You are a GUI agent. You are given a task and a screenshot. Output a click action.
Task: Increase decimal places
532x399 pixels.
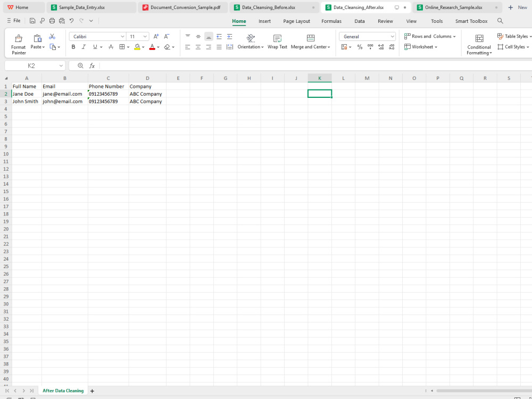pyautogui.click(x=381, y=47)
